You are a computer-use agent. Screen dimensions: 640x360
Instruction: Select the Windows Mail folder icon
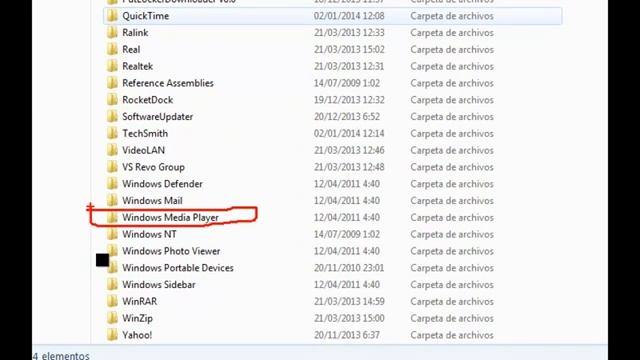click(112, 200)
